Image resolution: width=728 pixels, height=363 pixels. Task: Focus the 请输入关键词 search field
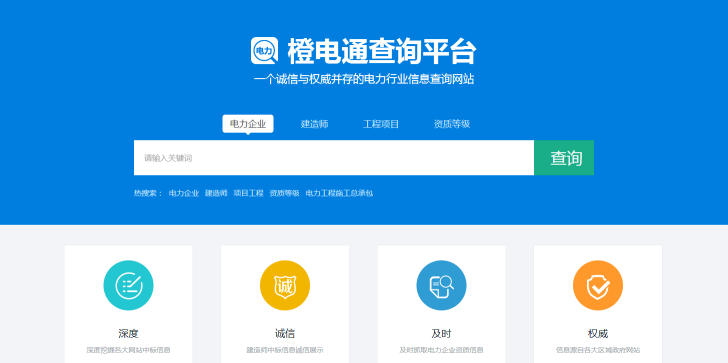point(334,158)
